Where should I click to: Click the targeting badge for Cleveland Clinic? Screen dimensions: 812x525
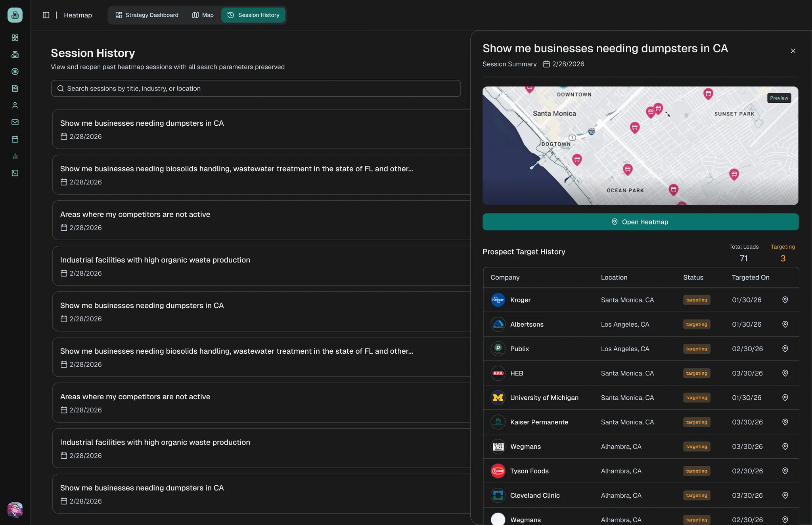coord(697,496)
